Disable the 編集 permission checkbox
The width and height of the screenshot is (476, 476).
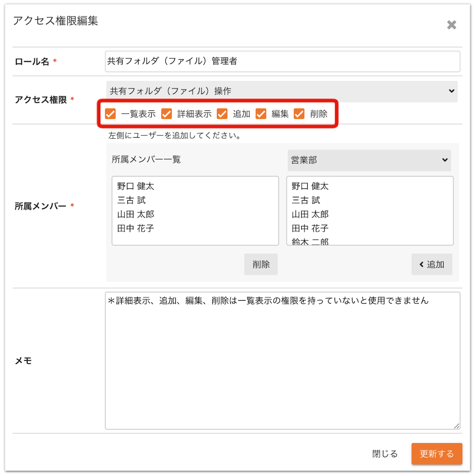[x=261, y=114]
